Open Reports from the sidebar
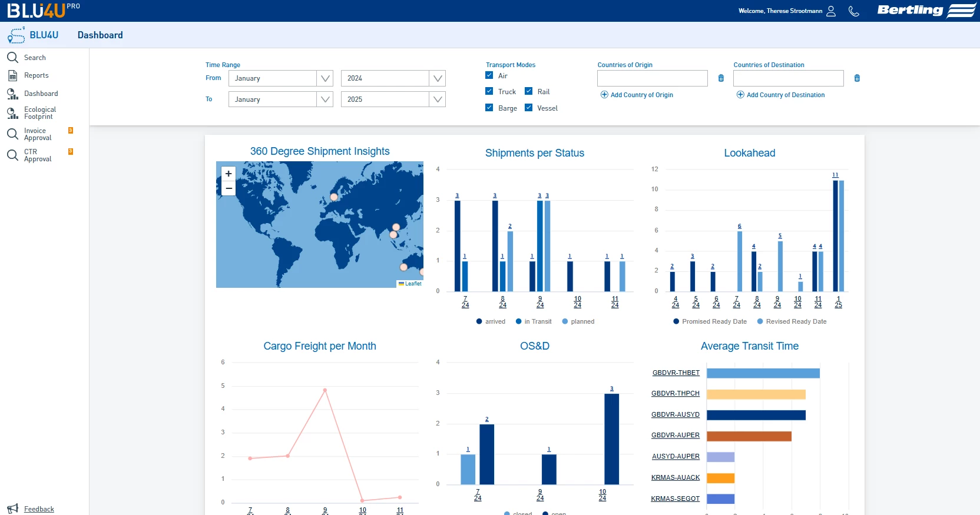Image resolution: width=980 pixels, height=515 pixels. click(36, 75)
